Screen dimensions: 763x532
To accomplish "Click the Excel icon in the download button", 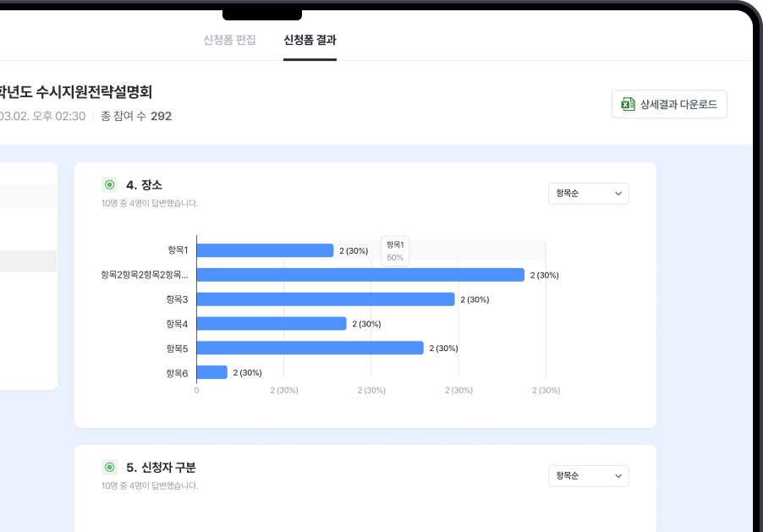I will tap(628, 105).
